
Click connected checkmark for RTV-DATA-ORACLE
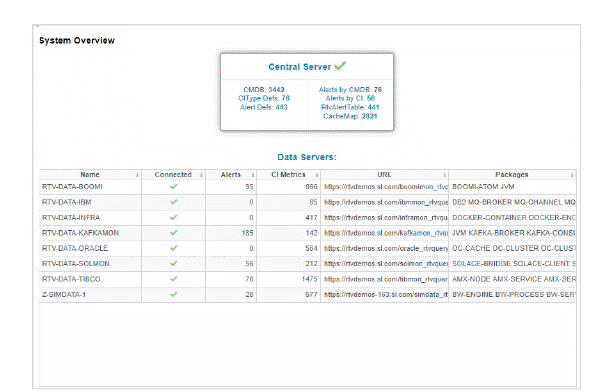pyautogui.click(x=173, y=248)
